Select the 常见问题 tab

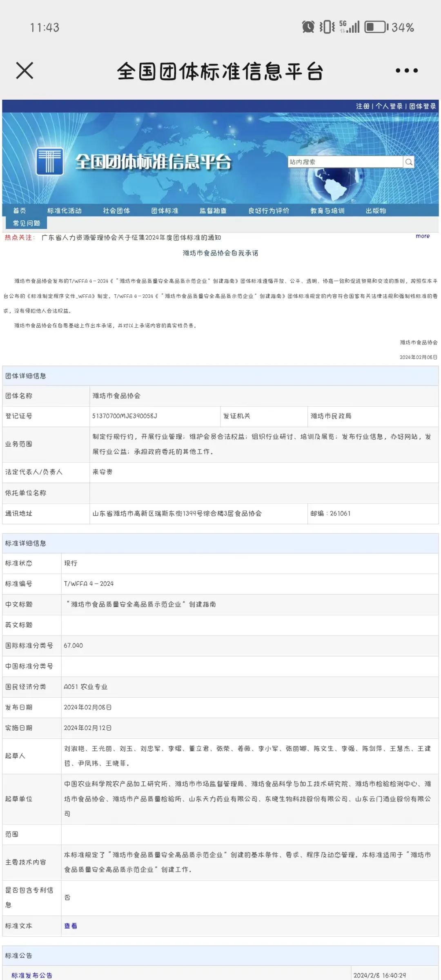27,223
